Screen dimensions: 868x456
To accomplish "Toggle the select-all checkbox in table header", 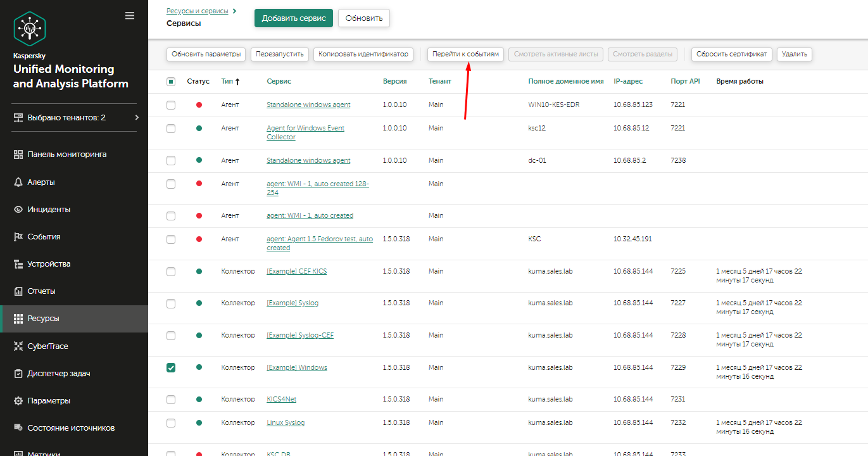I will 171,82.
